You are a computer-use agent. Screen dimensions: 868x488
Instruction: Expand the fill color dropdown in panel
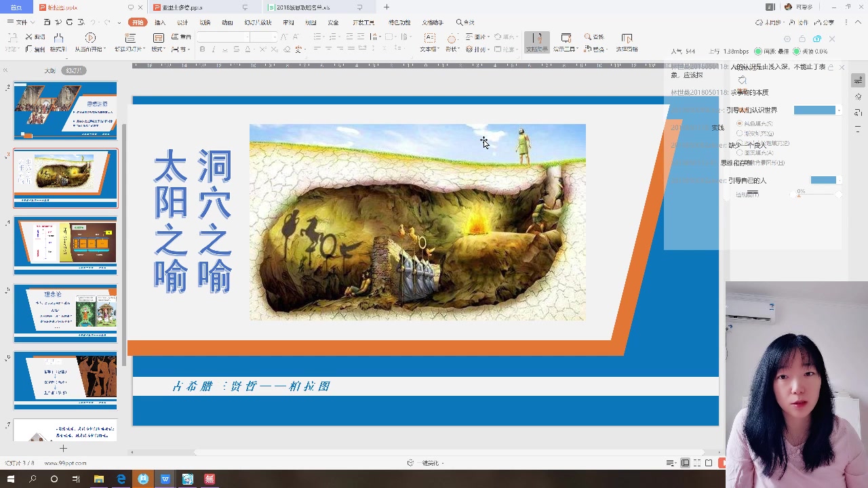pyautogui.click(x=839, y=110)
